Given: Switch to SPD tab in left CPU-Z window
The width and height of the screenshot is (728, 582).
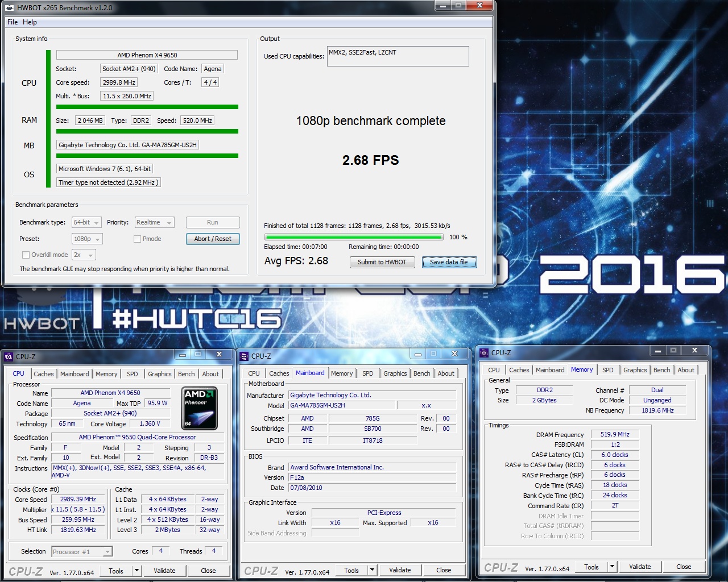Looking at the screenshot, I should point(133,374).
